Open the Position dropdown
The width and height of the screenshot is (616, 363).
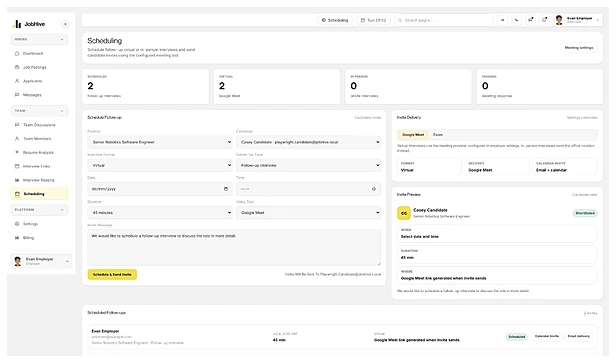(160, 142)
